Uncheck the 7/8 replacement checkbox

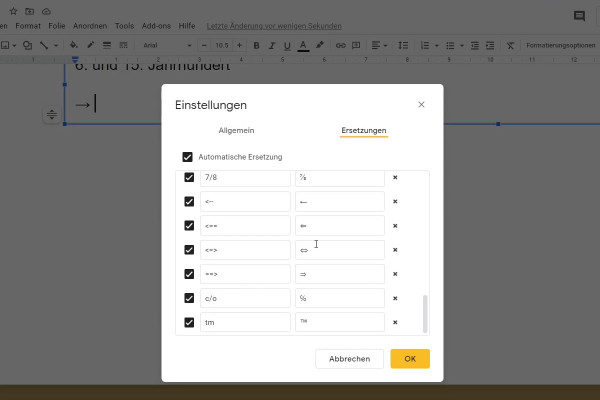189,178
